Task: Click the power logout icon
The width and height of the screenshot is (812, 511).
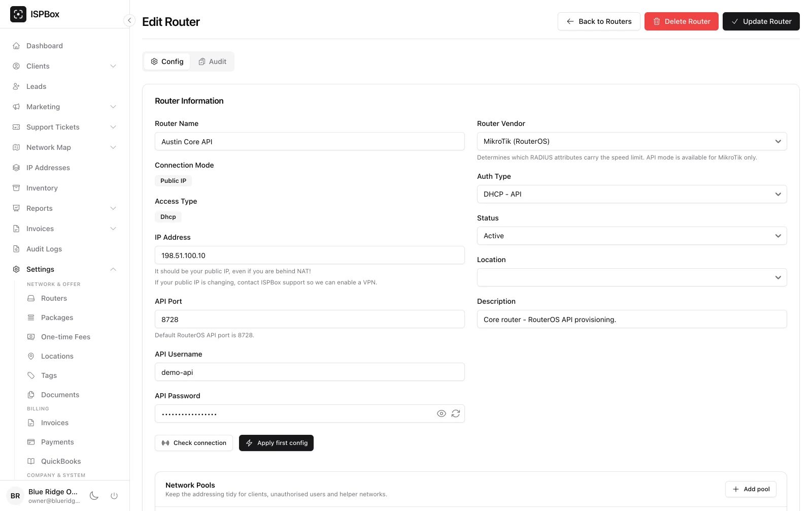Action: point(114,496)
